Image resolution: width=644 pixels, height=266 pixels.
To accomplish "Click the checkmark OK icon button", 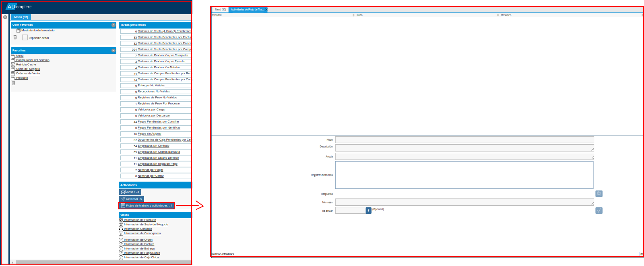I will pyautogui.click(x=599, y=211).
